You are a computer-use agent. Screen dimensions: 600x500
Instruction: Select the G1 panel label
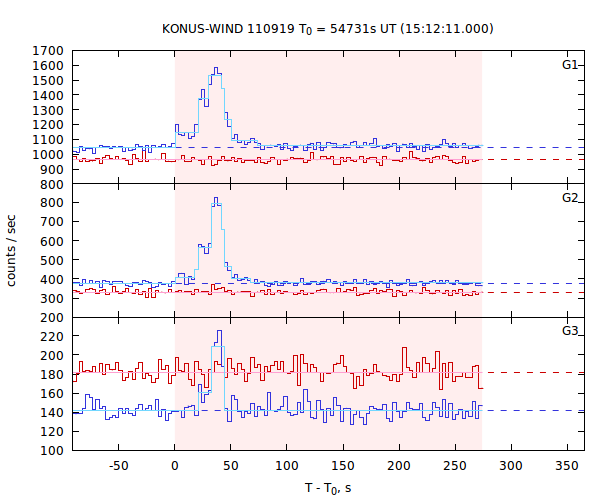tap(570, 65)
